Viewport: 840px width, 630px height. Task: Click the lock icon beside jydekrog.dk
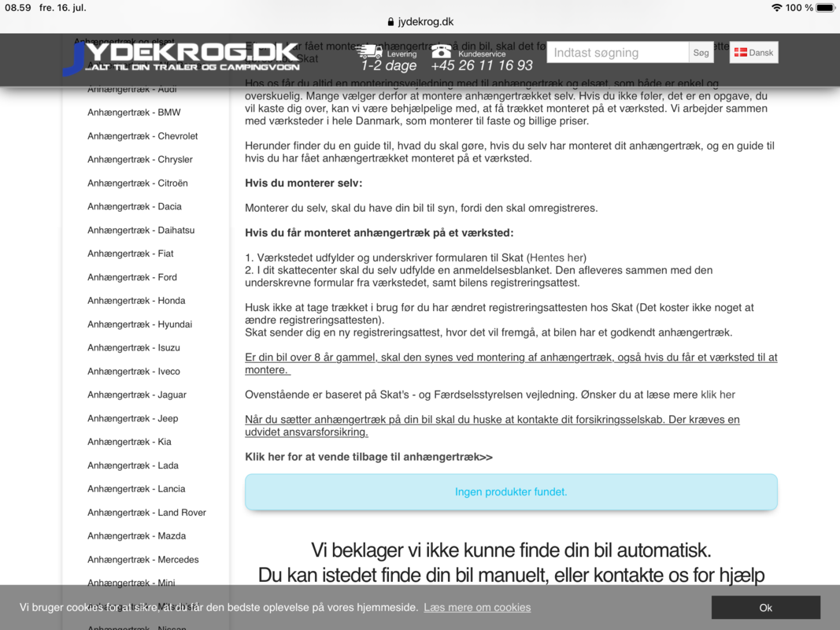(x=391, y=22)
